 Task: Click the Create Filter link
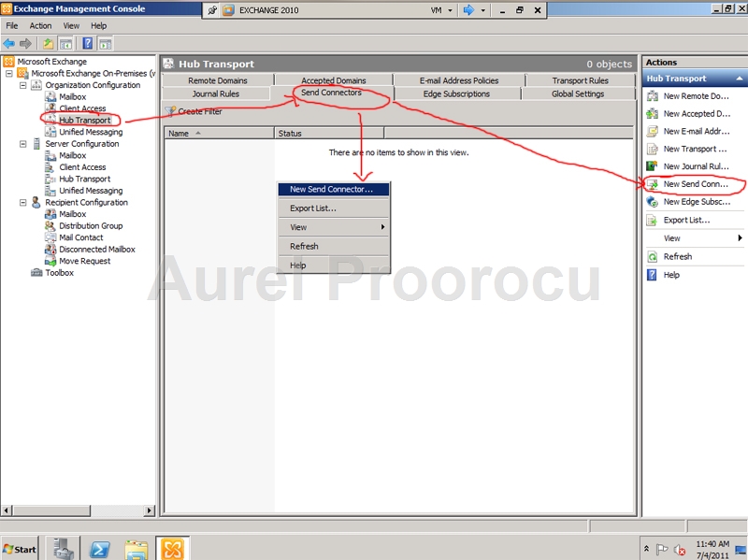(200, 111)
